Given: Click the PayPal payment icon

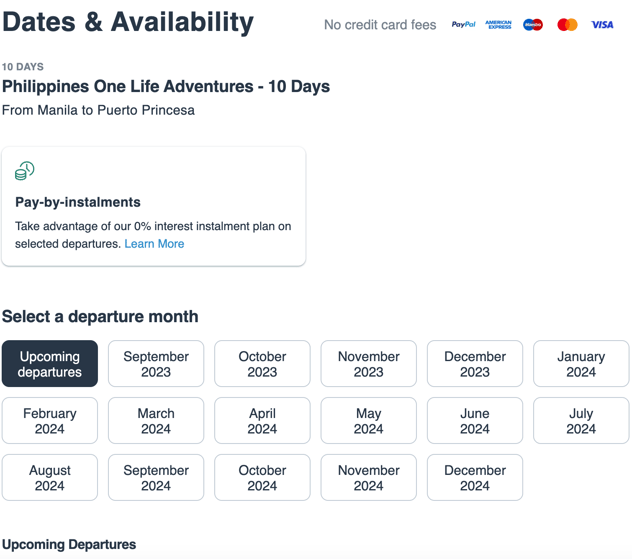Looking at the screenshot, I should (x=463, y=25).
